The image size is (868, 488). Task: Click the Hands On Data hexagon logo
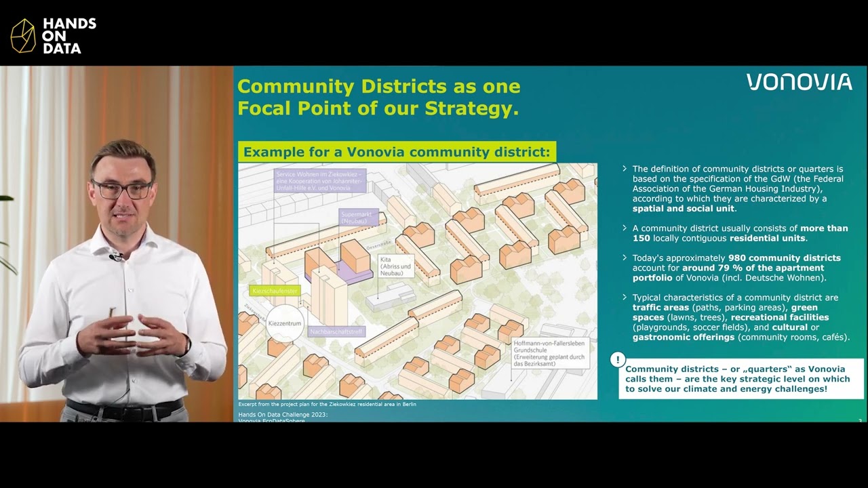click(x=23, y=36)
